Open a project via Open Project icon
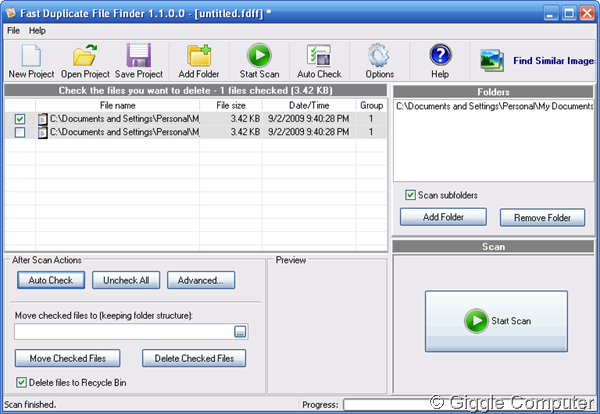 click(x=85, y=56)
